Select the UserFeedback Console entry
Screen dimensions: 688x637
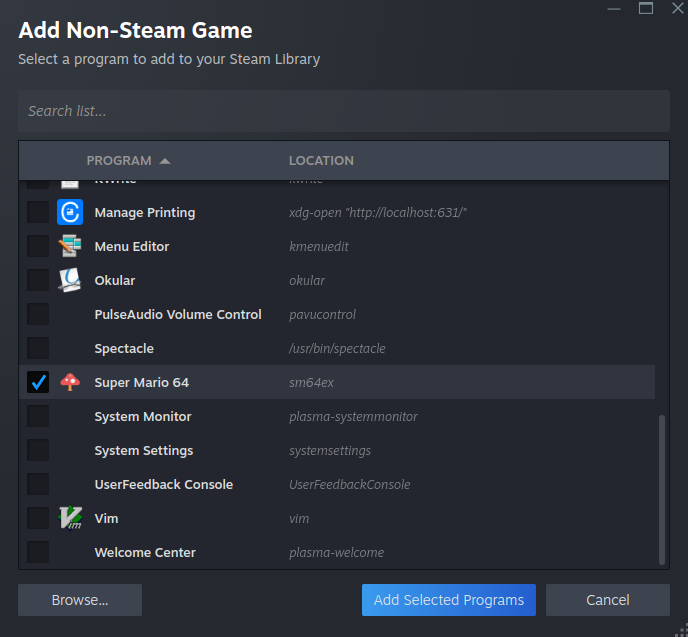click(x=163, y=484)
